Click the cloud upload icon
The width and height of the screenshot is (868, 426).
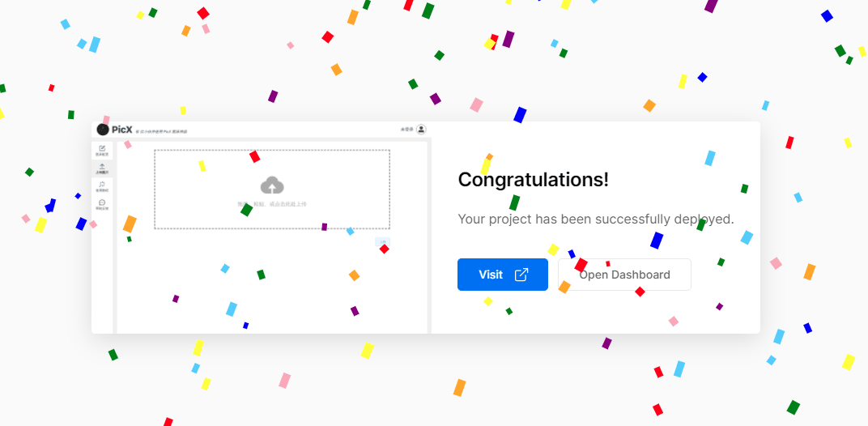tap(272, 185)
